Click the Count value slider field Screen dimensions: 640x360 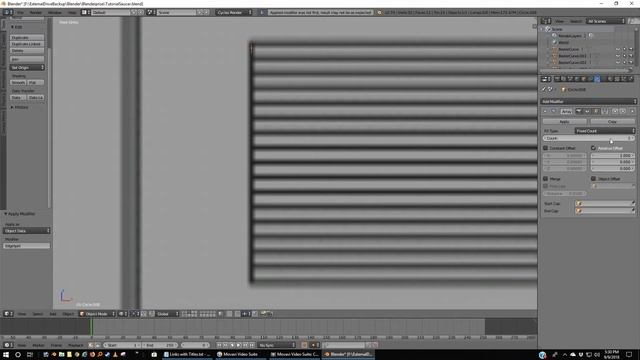(x=589, y=138)
